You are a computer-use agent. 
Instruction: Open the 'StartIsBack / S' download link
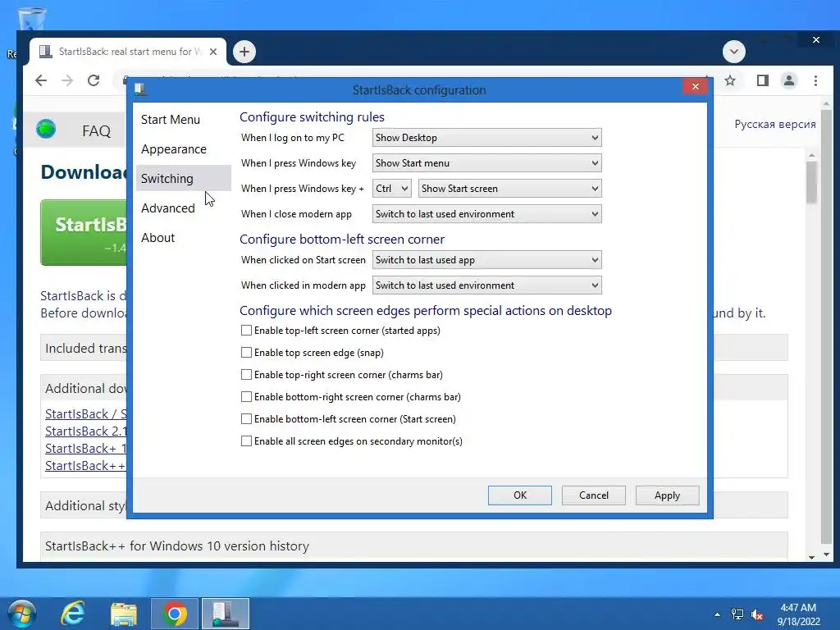pyautogui.click(x=85, y=414)
